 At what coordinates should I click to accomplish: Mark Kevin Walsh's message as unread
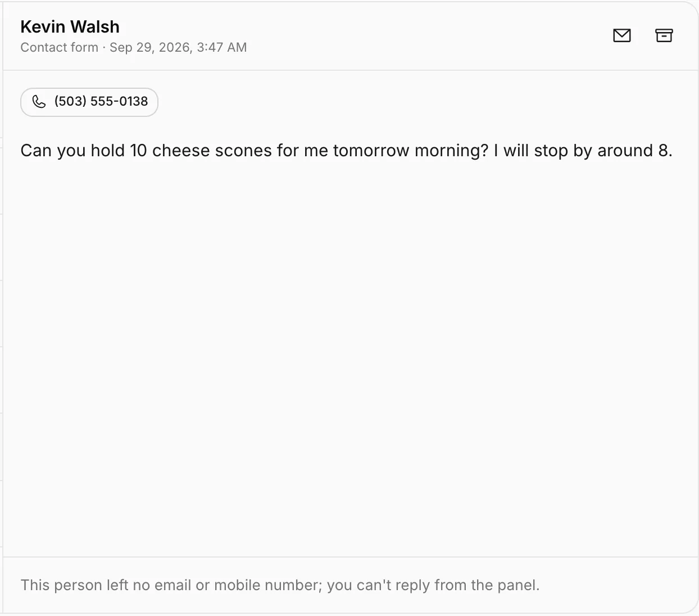[621, 35]
